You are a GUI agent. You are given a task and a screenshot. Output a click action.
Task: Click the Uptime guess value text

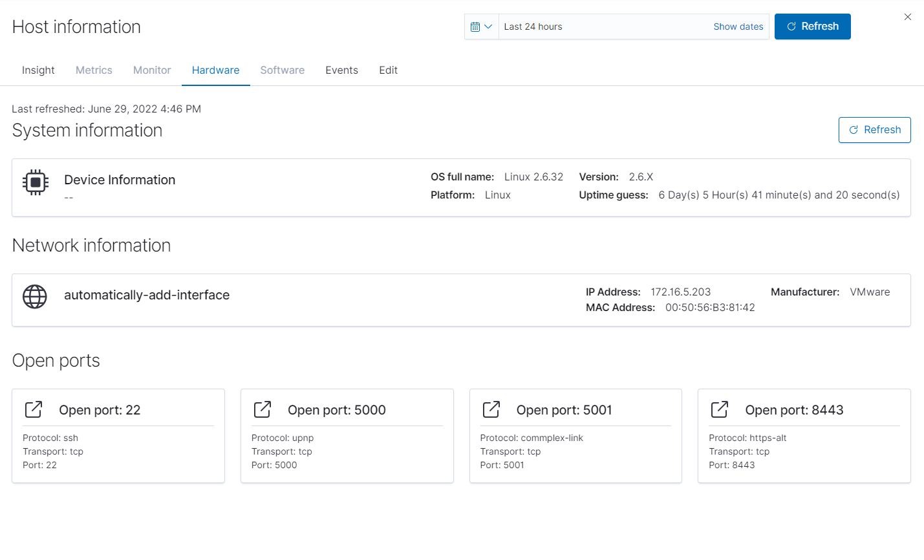point(779,195)
